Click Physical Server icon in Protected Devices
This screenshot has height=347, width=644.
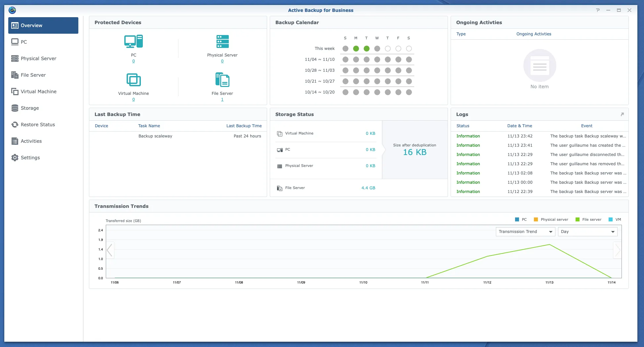pos(222,42)
